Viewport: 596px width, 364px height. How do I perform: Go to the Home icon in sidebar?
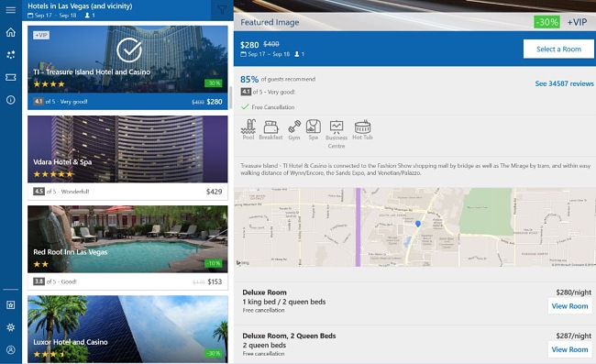click(11, 32)
